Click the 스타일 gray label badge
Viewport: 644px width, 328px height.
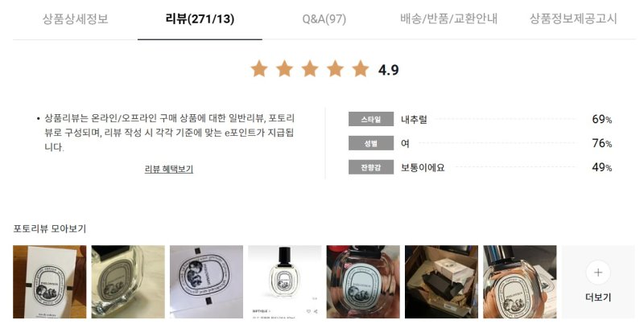371,119
